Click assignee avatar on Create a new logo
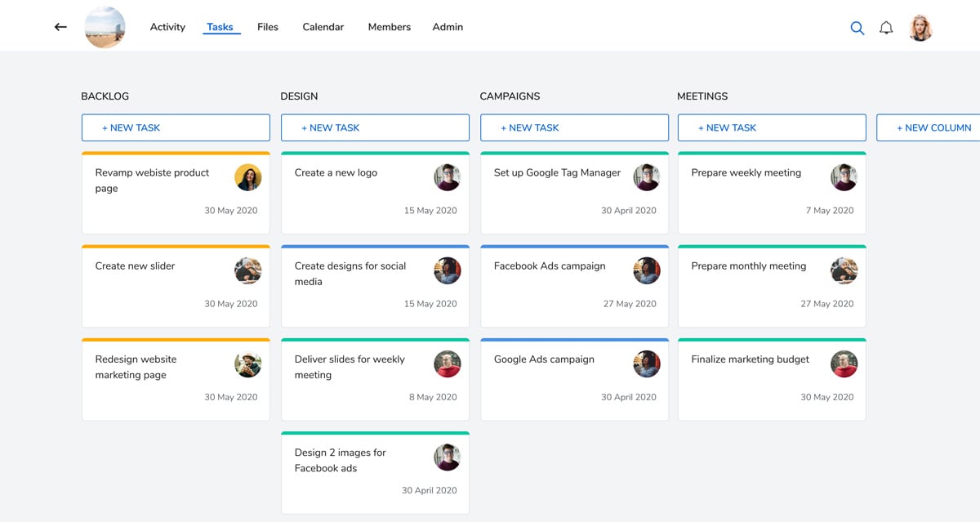 tap(447, 177)
